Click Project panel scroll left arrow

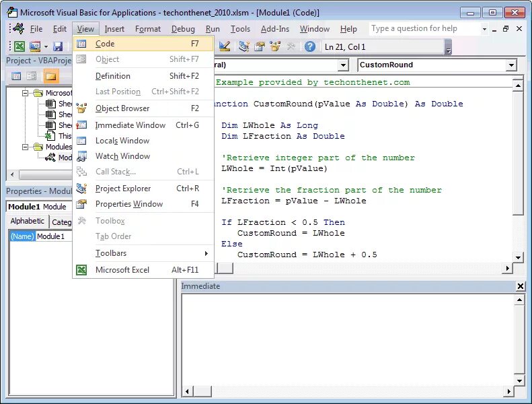point(12,174)
